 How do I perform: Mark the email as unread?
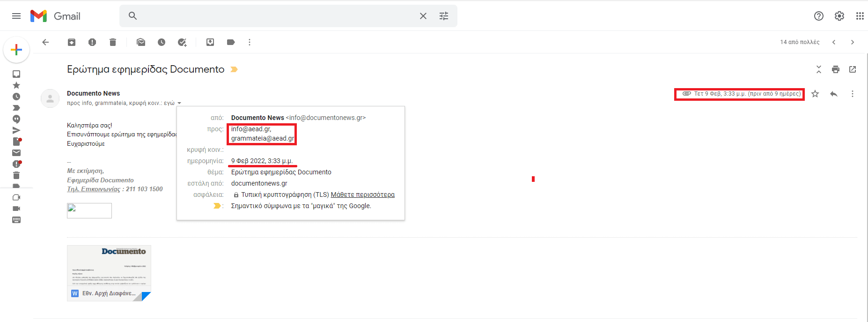click(141, 42)
